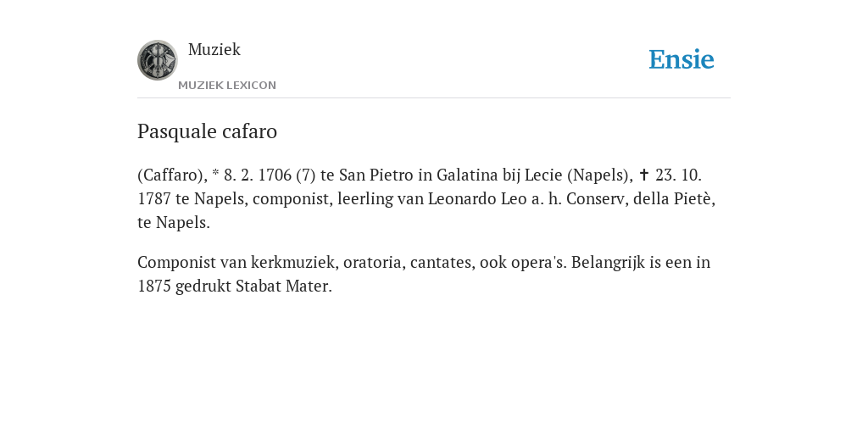Click the asterisk birth symbol after (Caffaro)

point(216,173)
